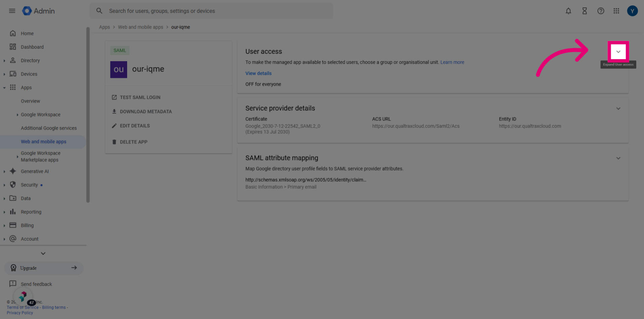This screenshot has width=644, height=319.
Task: Click the Google_2030-7-12-22542_SAML2_0 certificate name
Action: coord(283,126)
